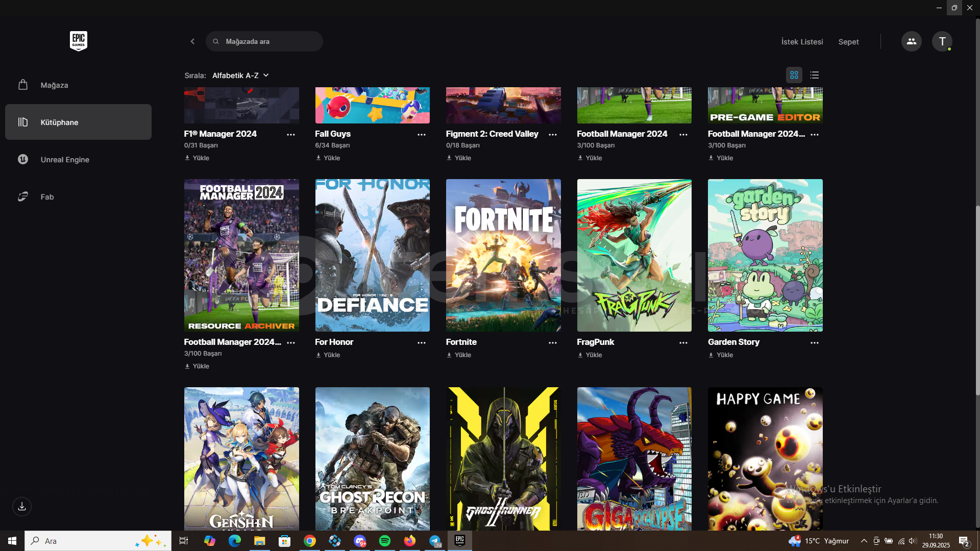
Task: Open Telegram from the taskbar
Action: pyautogui.click(x=435, y=541)
